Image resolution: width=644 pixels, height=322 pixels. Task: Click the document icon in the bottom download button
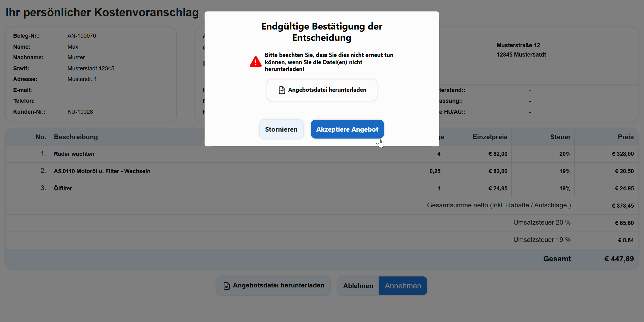226,286
